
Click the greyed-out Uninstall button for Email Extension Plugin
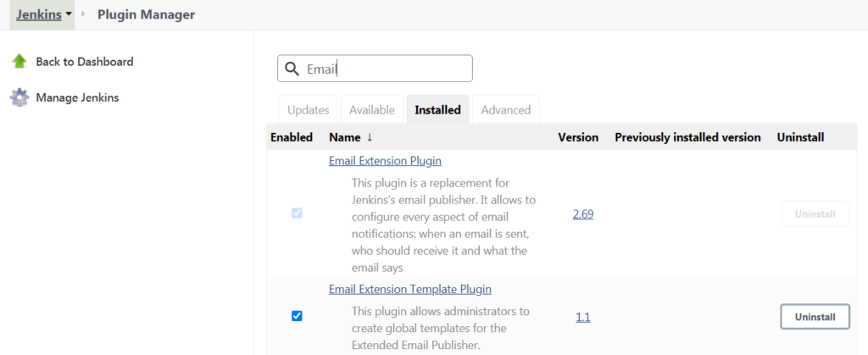pos(815,214)
